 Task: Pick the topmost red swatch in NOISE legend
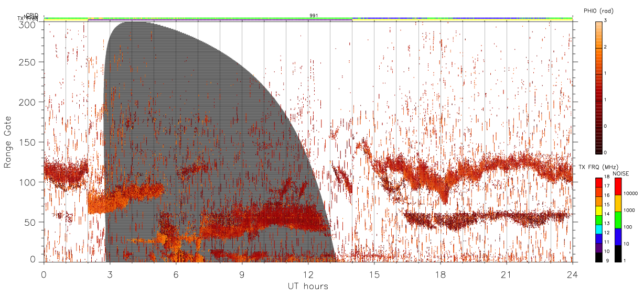618,186
